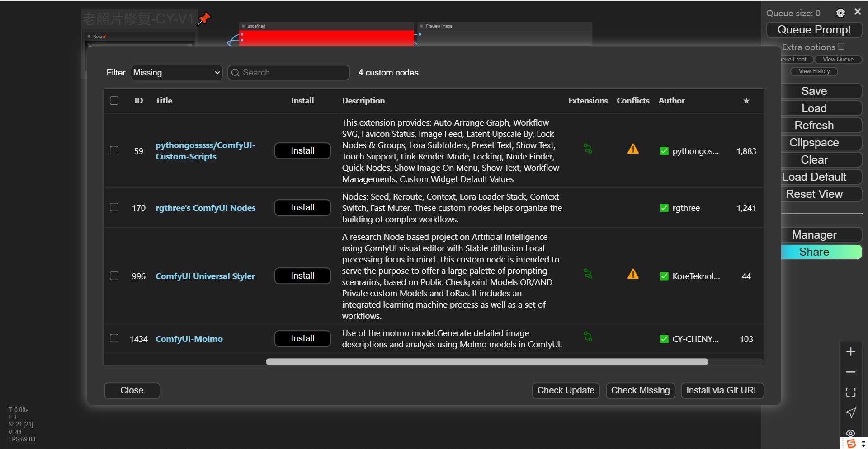Sort by the Author column header

coord(671,101)
